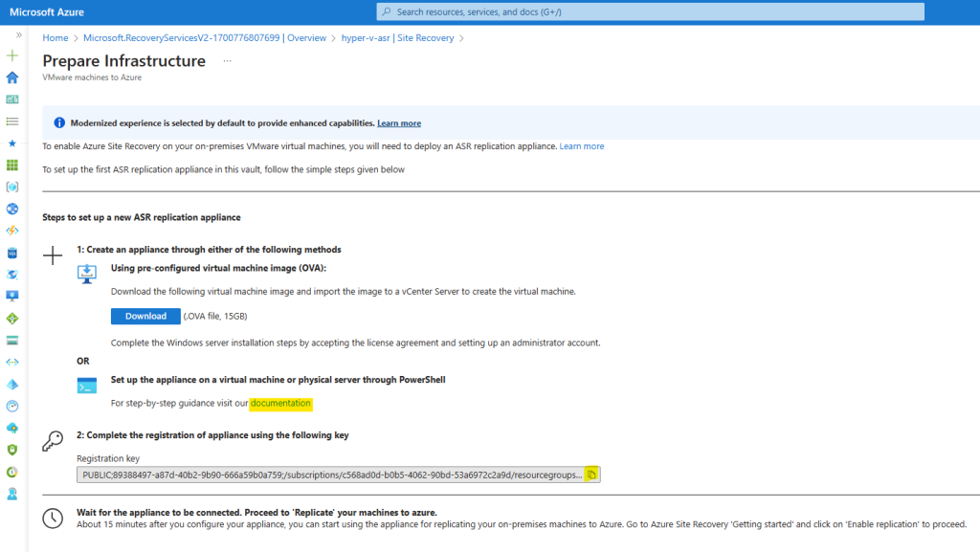980x552 pixels.
Task: Open SQL databases sidebar icon
Action: pos(11,253)
